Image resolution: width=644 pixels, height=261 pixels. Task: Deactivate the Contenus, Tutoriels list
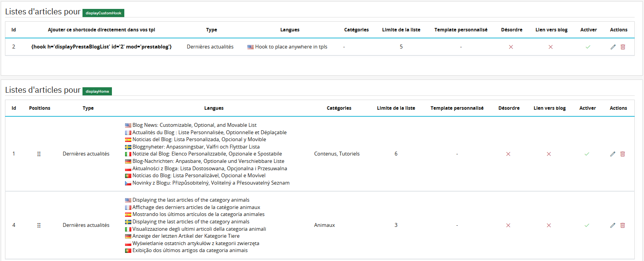587,154
